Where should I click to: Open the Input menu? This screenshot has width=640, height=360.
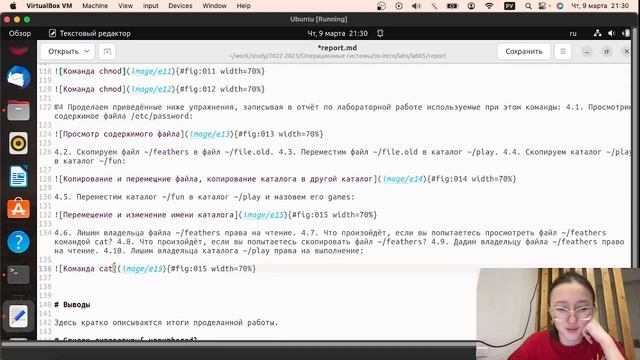151,6
